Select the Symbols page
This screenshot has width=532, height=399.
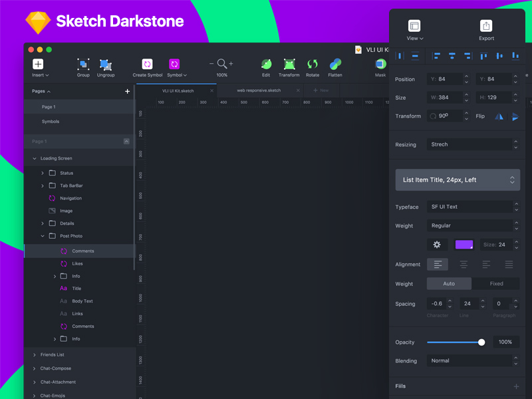(51, 122)
